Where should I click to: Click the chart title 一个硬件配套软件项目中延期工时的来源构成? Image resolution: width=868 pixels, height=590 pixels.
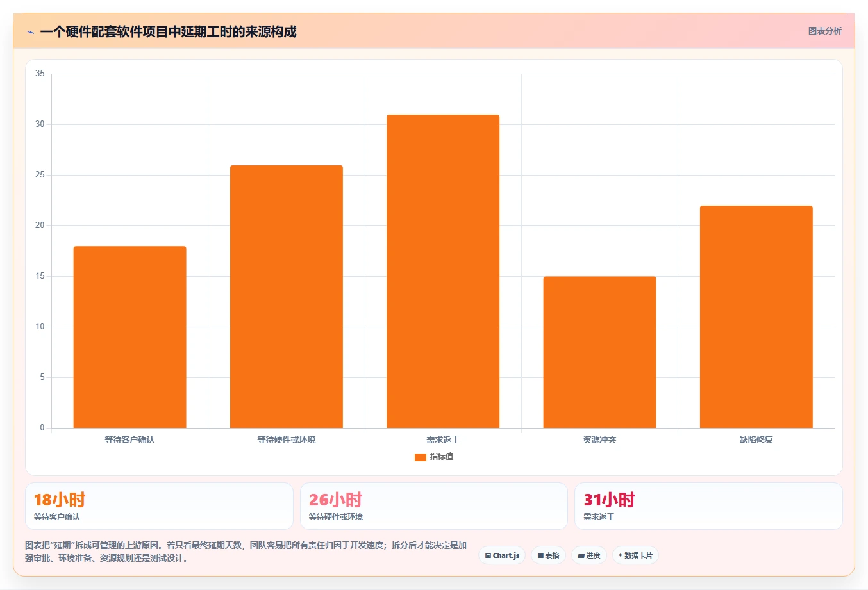click(168, 31)
